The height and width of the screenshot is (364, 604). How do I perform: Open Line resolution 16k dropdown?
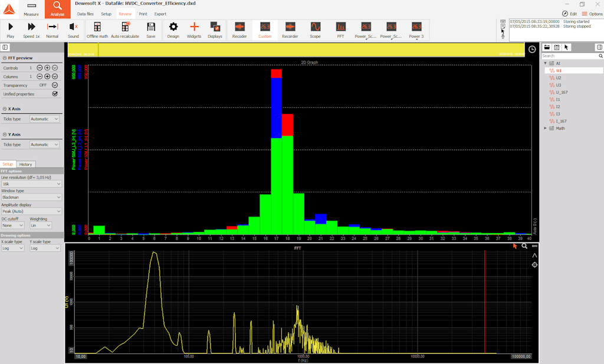(31, 183)
